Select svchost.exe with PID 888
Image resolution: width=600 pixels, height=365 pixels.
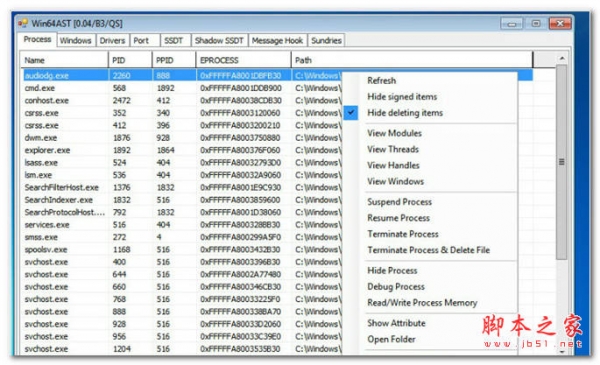[x=182, y=312]
